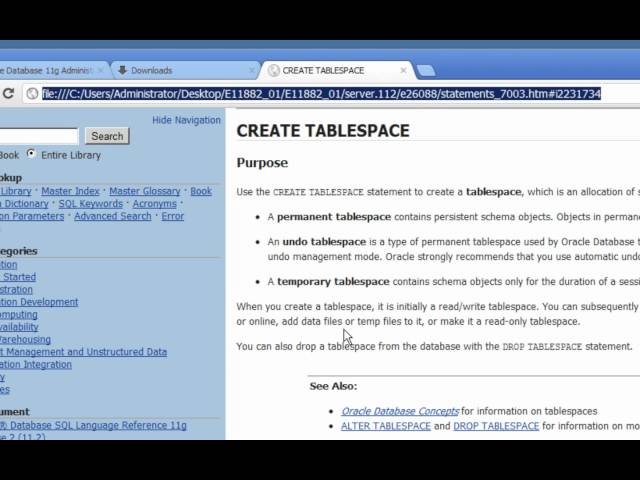The width and height of the screenshot is (640, 480).
Task: Click the bold 'temporary tablespace' term
Action: pyautogui.click(x=333, y=282)
